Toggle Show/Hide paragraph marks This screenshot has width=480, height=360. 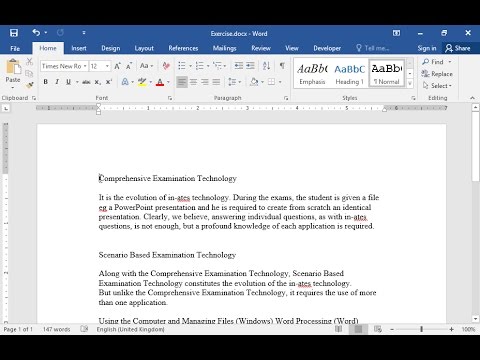(x=282, y=66)
